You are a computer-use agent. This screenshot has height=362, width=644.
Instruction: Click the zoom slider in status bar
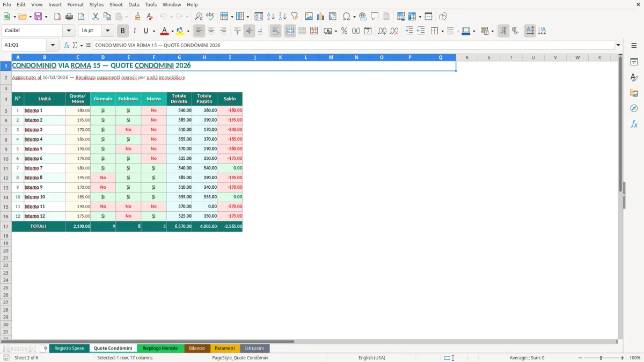601,358
